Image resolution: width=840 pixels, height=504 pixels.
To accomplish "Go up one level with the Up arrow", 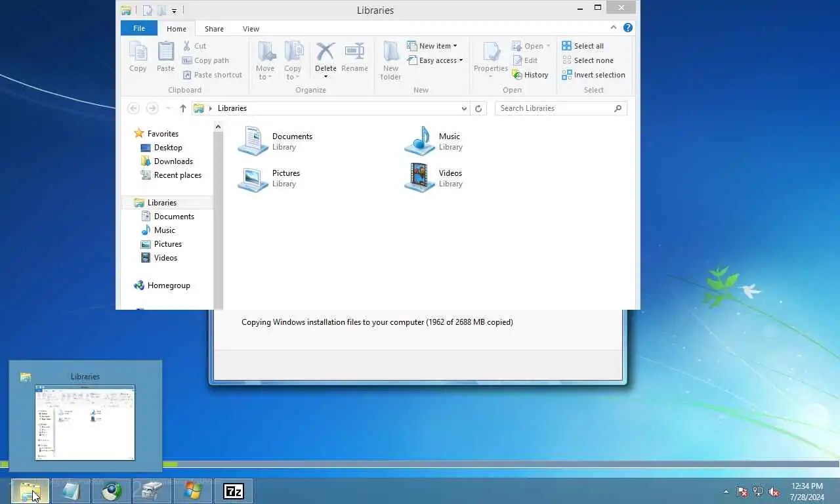I will click(x=182, y=108).
